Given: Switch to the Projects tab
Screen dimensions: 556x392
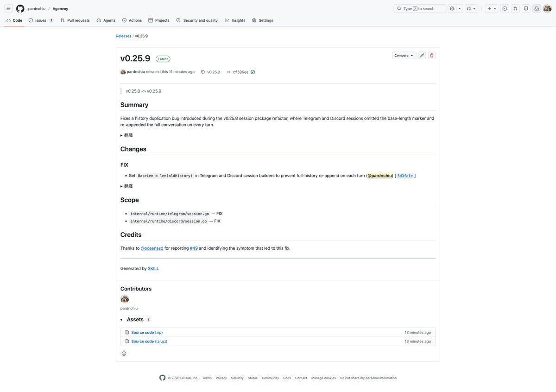Looking at the screenshot, I should [159, 20].
